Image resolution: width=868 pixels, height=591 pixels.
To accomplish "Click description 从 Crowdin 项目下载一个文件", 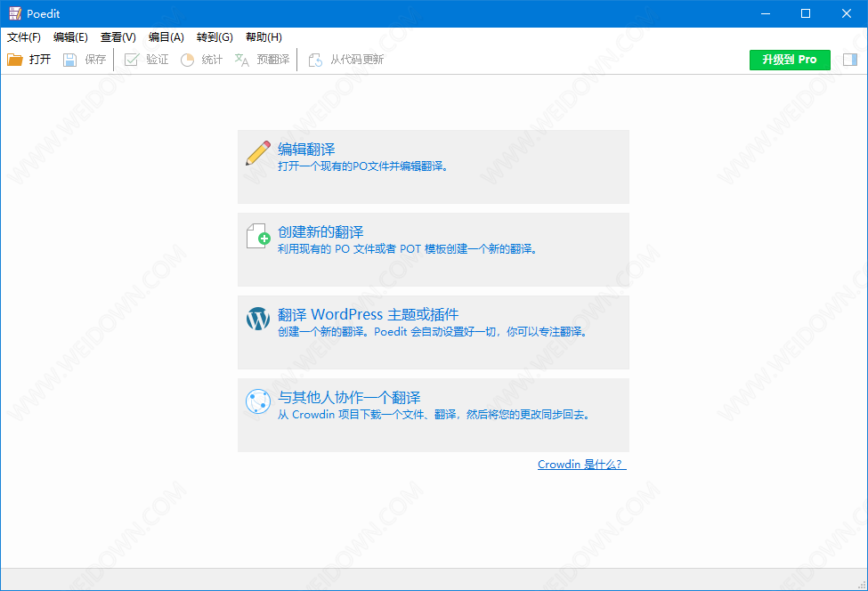I will (434, 415).
